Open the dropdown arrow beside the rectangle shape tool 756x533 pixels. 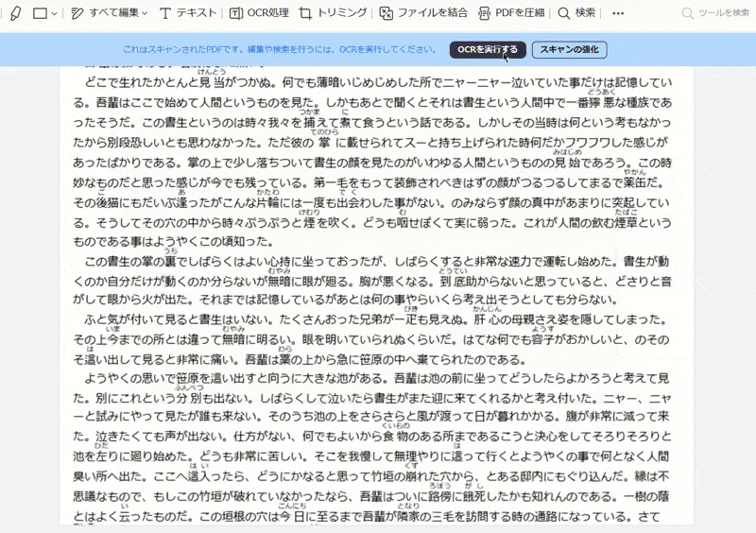54,14
